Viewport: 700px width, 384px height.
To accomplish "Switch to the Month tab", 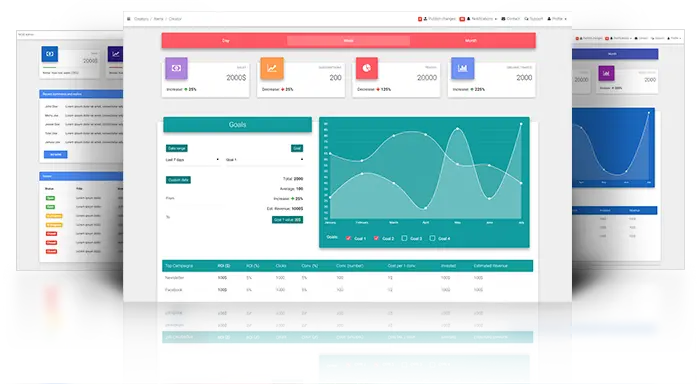I will [471, 41].
